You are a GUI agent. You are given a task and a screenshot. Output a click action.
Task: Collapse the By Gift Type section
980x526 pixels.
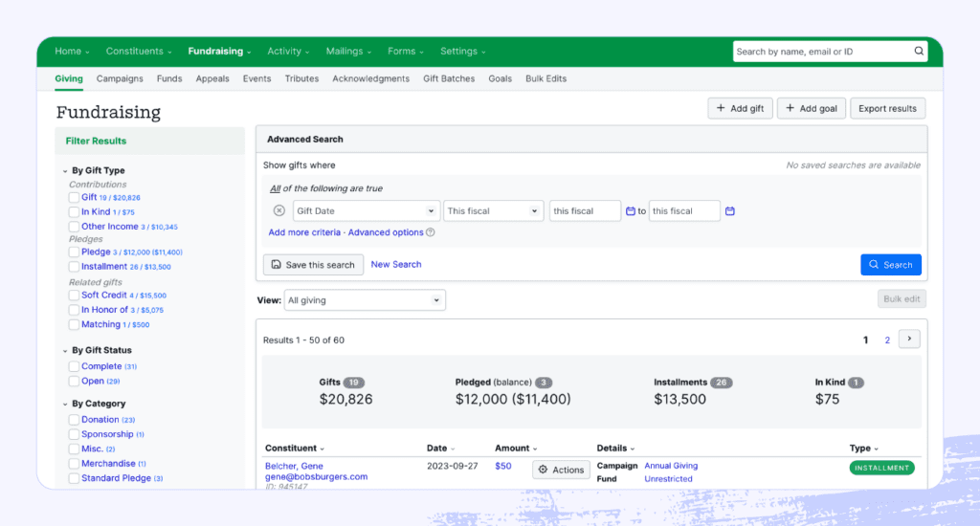(65, 170)
